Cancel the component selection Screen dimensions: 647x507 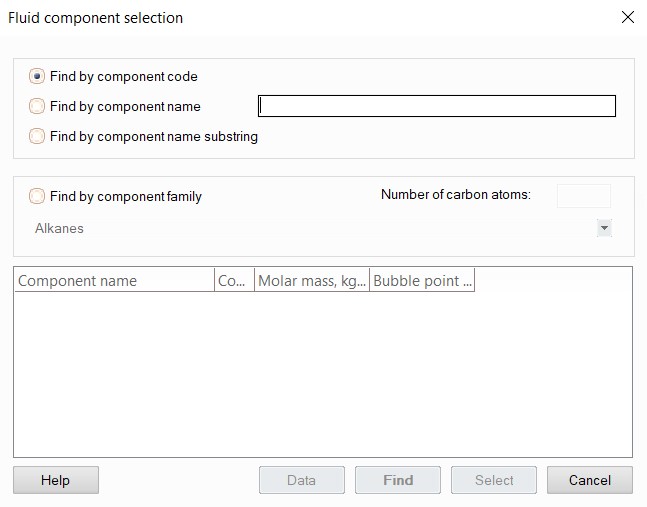tap(589, 480)
